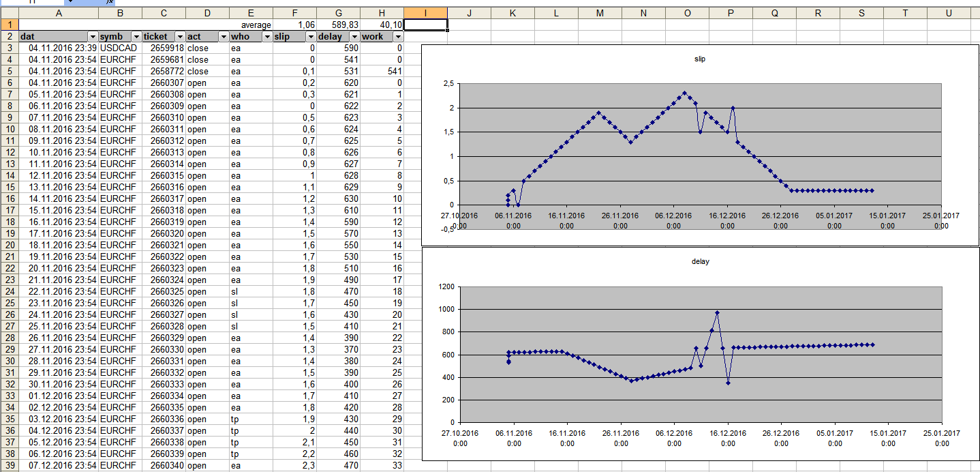This screenshot has height=472, width=980.
Task: Open the symb column filter dropdown
Action: [x=136, y=37]
